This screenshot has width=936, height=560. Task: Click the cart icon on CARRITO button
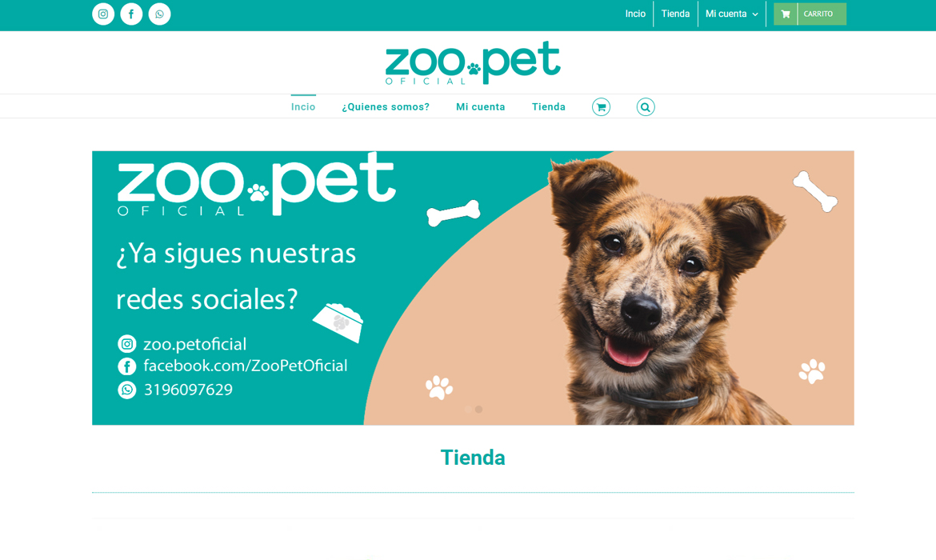click(786, 14)
